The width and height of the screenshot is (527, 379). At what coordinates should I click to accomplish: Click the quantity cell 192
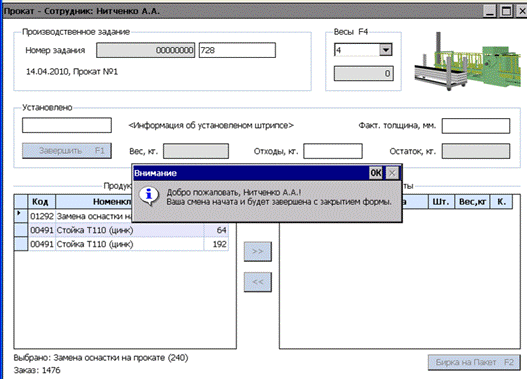click(x=216, y=244)
